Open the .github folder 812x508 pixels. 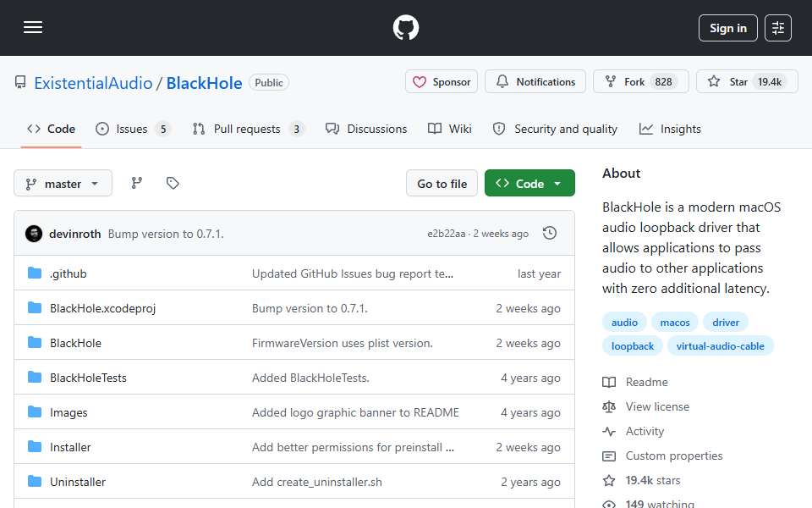[69, 273]
